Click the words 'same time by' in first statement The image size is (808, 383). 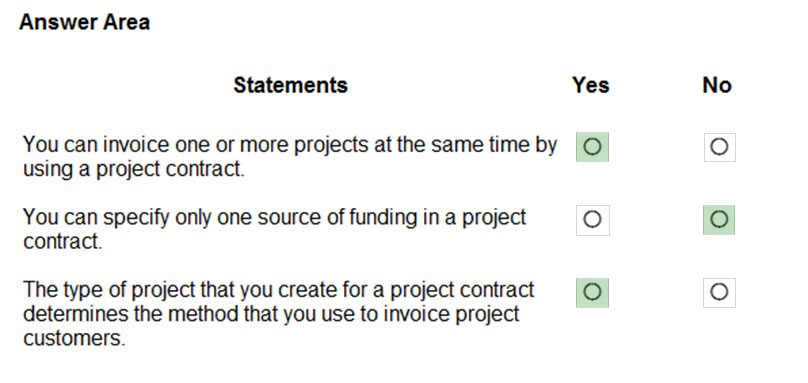(x=494, y=144)
